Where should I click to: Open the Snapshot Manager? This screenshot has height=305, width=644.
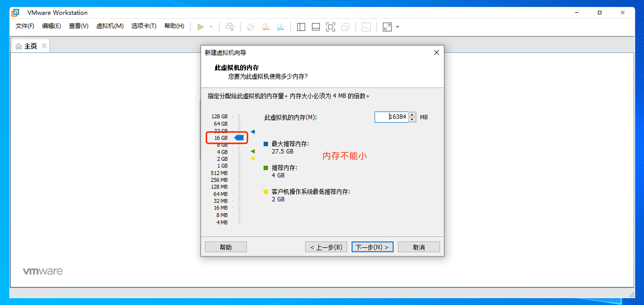click(280, 27)
